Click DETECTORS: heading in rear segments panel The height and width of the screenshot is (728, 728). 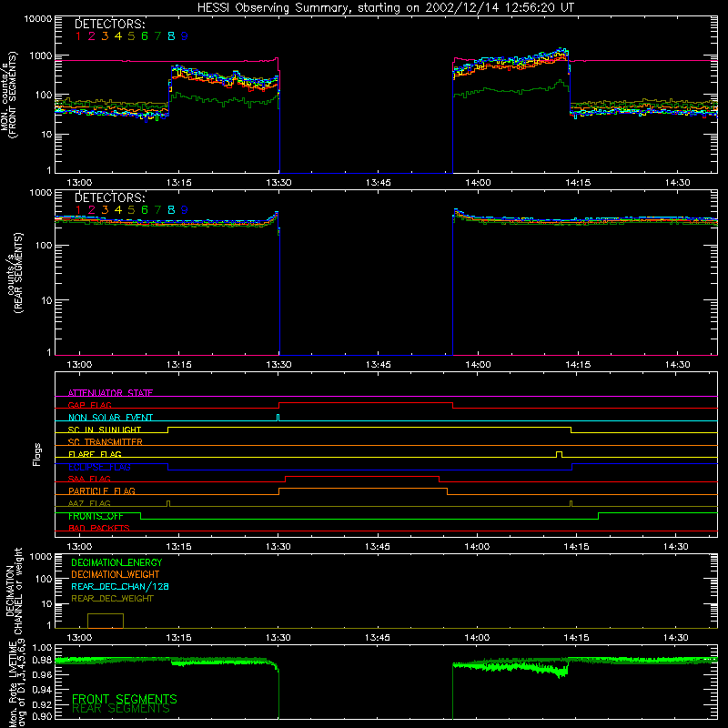pyautogui.click(x=110, y=197)
